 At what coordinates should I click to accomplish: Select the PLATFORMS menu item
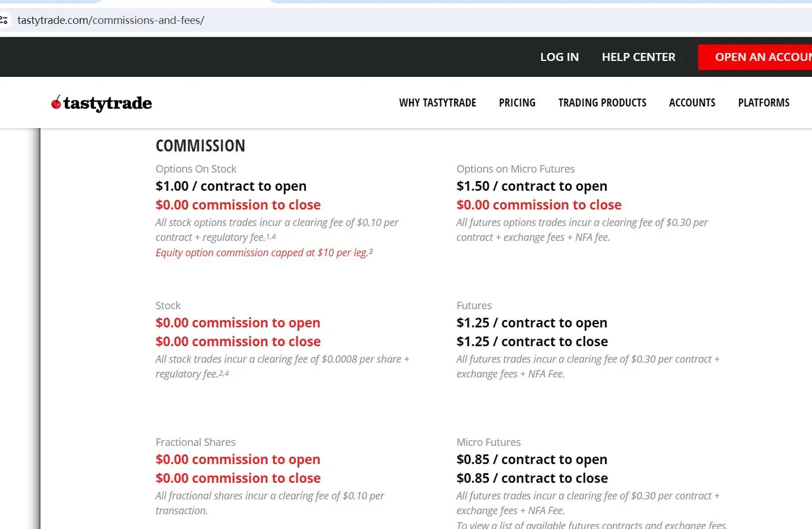coord(764,102)
